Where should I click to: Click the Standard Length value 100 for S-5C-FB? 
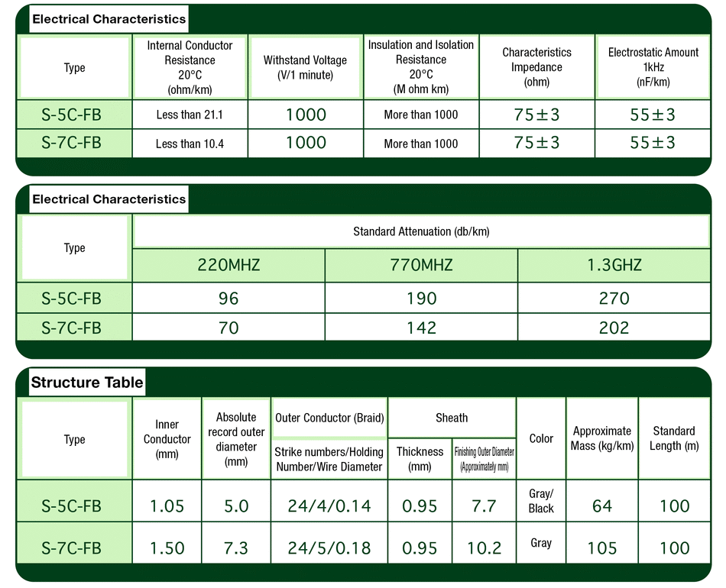(x=673, y=504)
